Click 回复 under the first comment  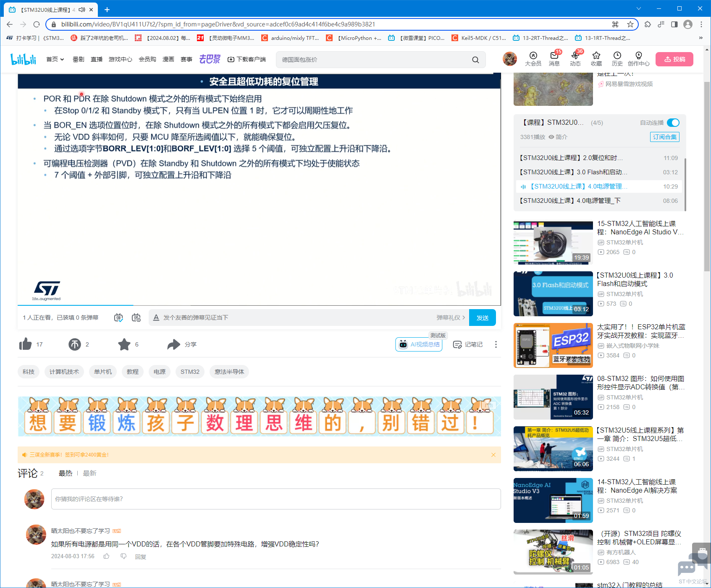coord(141,556)
